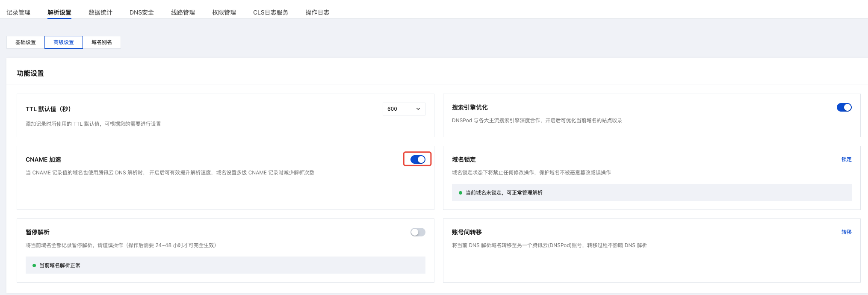This screenshot has height=295, width=868.
Task: Click the 当前域名解析正常 status text
Action: 60,265
